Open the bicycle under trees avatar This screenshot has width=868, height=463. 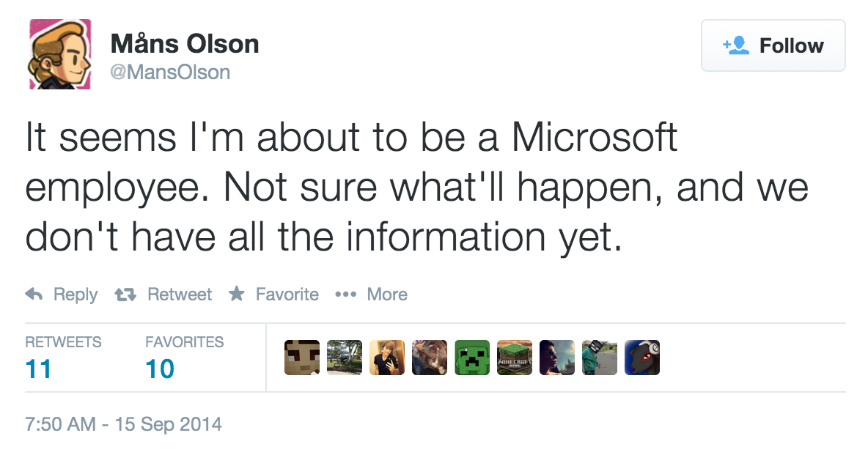(x=345, y=358)
